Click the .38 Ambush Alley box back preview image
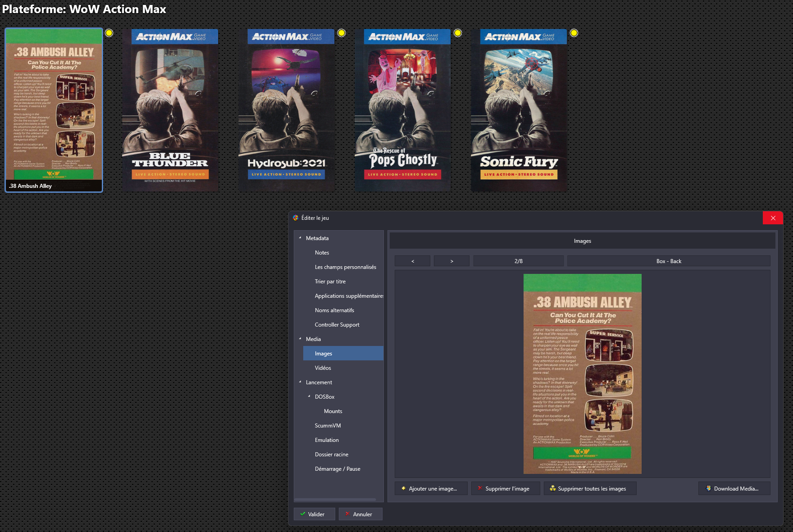The image size is (793, 532). pos(582,374)
